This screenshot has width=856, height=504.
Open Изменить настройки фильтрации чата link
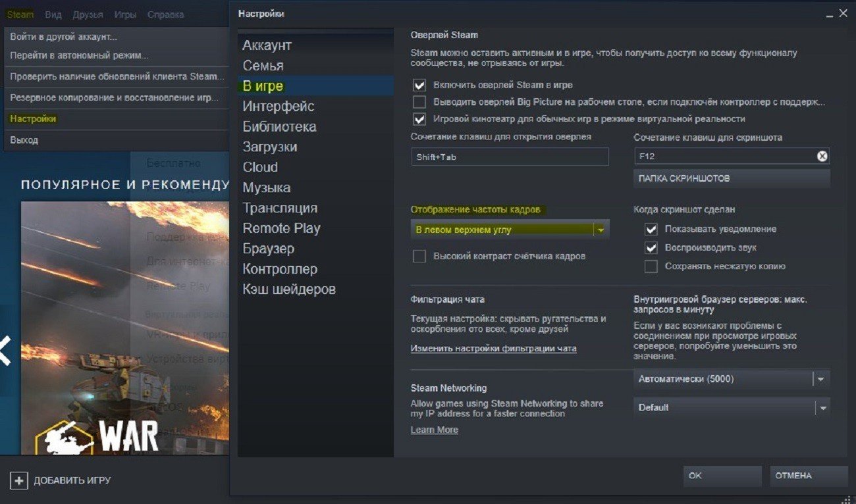[x=493, y=349]
